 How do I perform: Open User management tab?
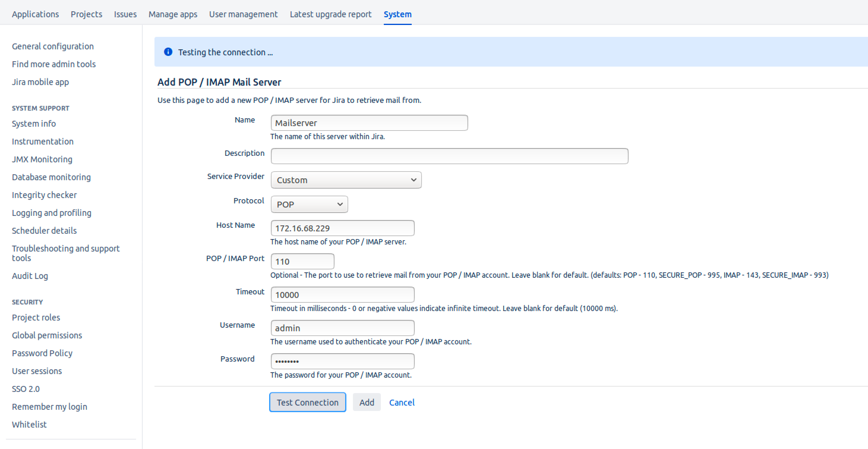[243, 14]
